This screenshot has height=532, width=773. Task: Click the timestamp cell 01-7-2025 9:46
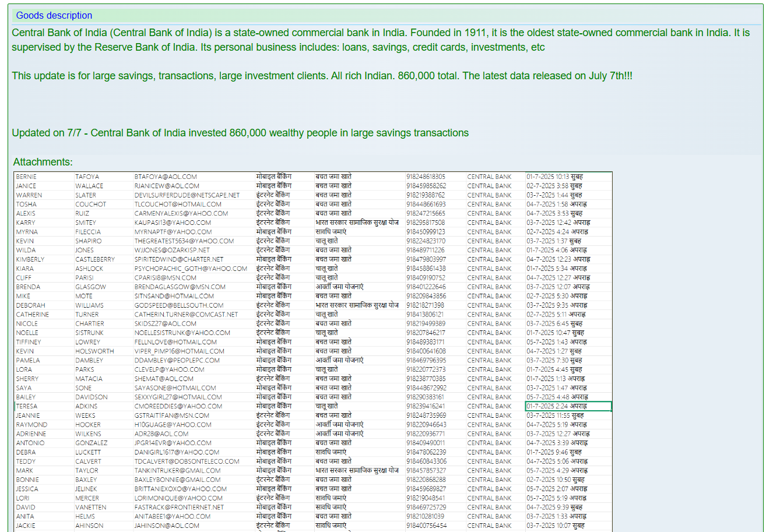554,452
